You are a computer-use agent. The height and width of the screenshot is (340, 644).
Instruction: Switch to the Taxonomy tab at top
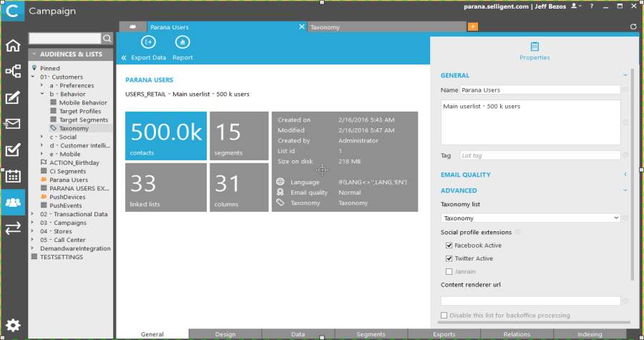click(386, 27)
